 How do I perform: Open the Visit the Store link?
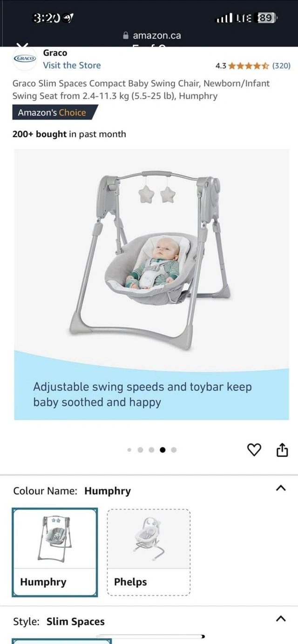click(x=72, y=66)
